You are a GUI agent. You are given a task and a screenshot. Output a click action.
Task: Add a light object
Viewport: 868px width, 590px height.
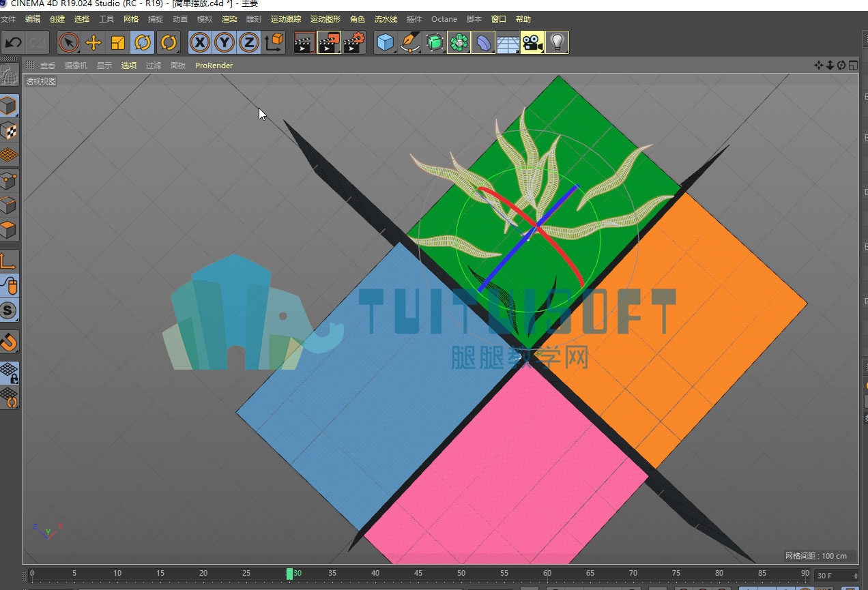[558, 43]
